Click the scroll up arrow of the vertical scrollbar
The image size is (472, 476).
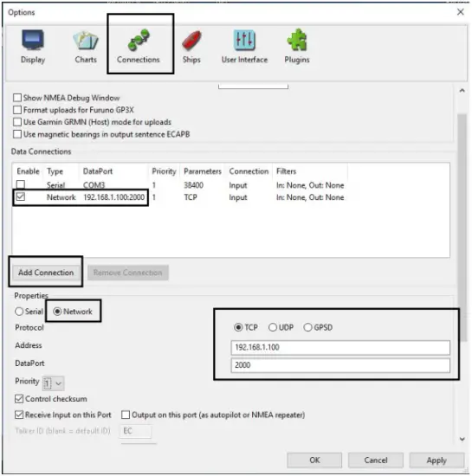click(x=462, y=91)
